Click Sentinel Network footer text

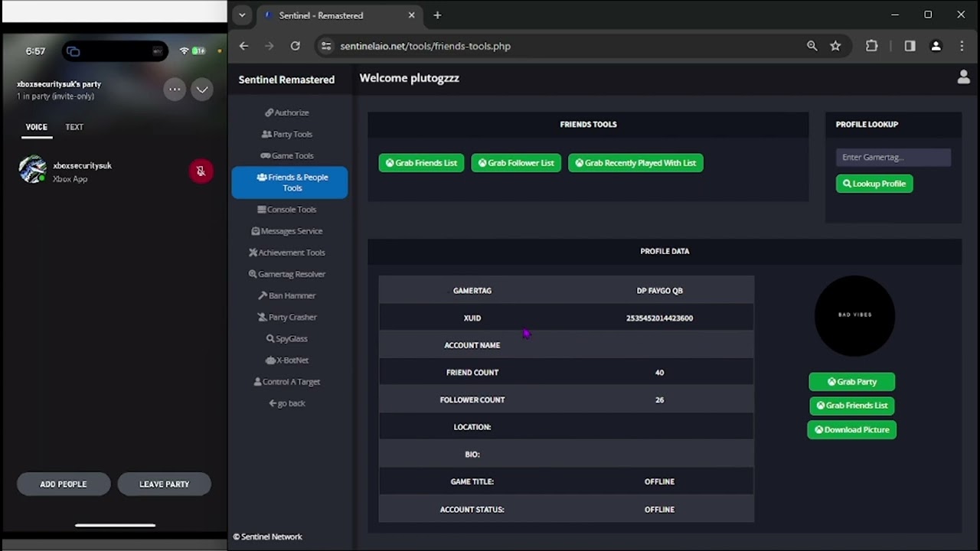click(267, 537)
